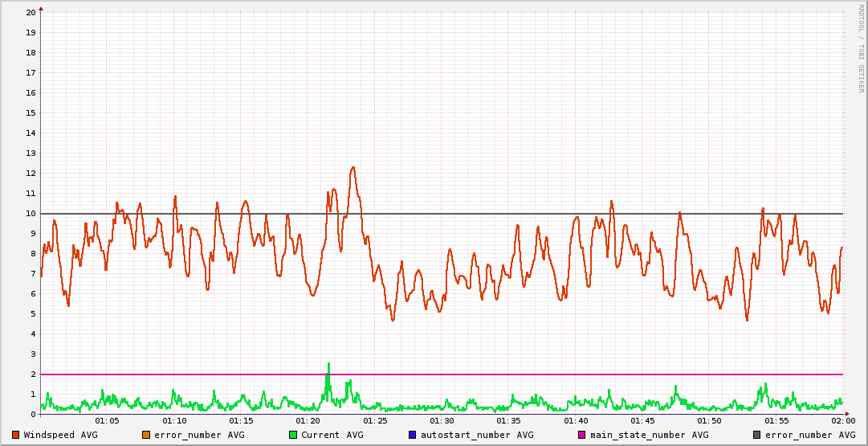Click the magenta main_state_number AVG legend swatch
The width and height of the screenshot is (868, 446).
[582, 435]
